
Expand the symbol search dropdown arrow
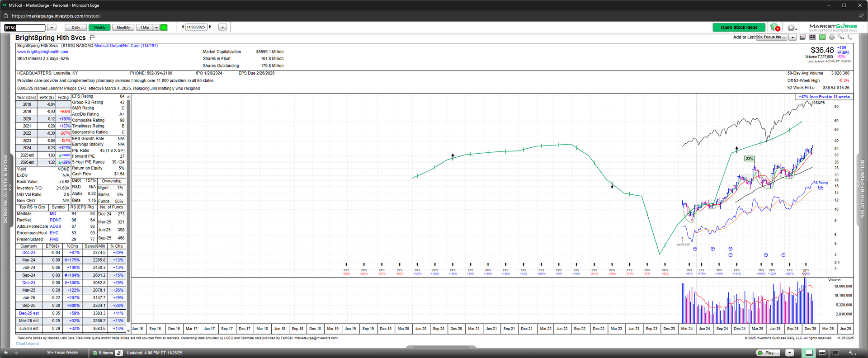[52, 28]
